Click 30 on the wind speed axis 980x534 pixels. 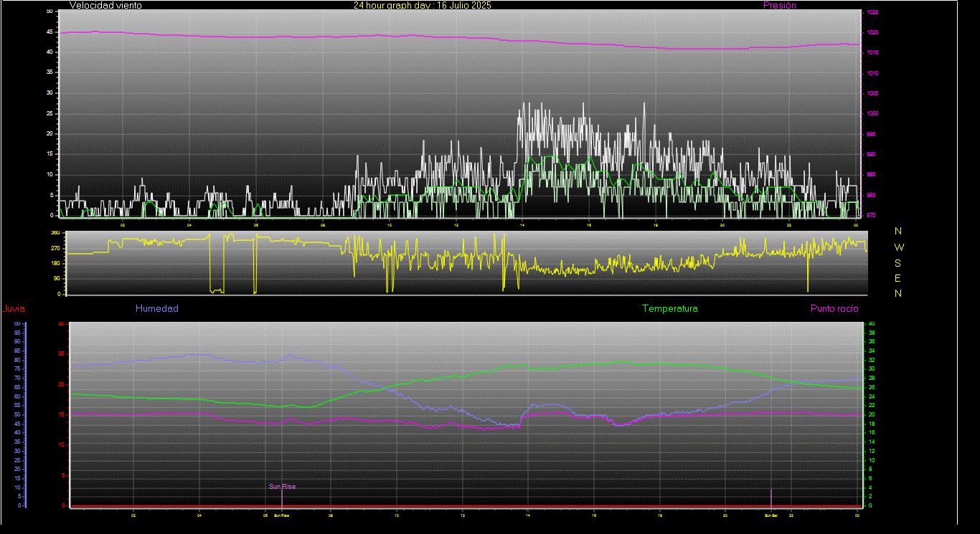49,92
